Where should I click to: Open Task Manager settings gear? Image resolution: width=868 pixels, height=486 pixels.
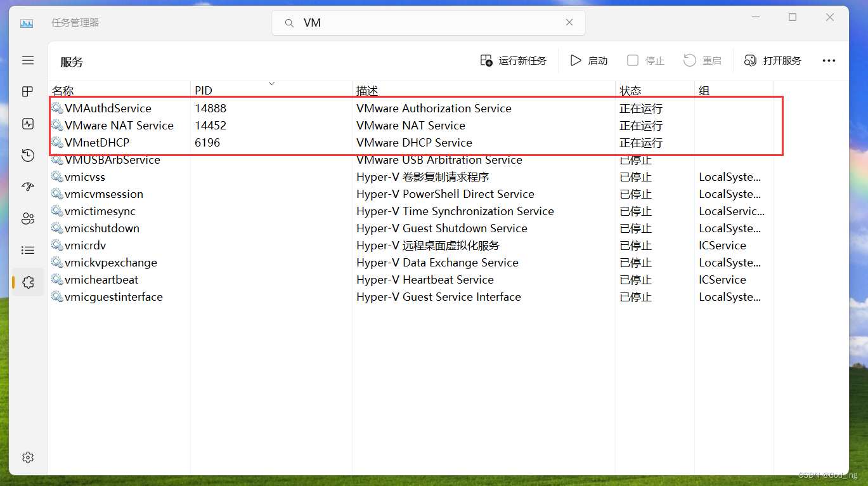click(x=28, y=457)
